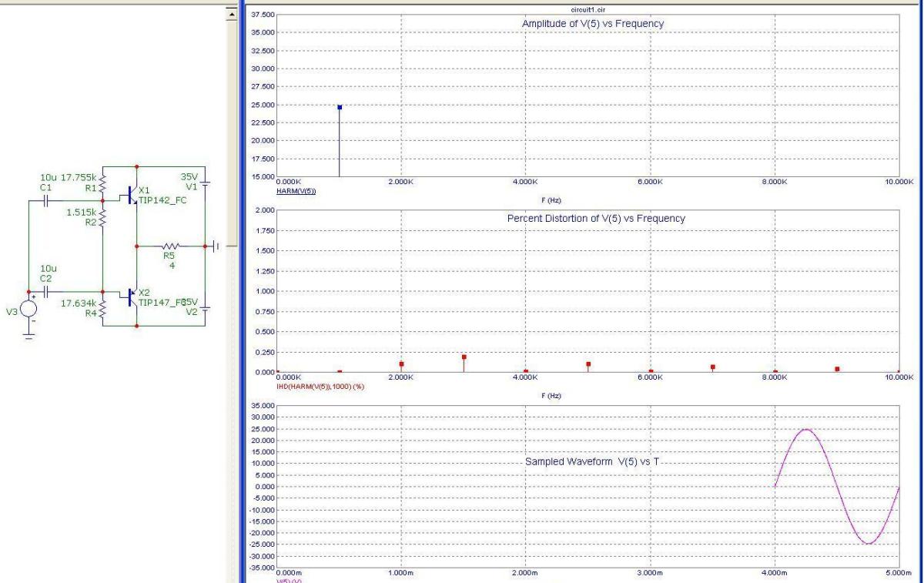Select resistor R4 labeled 17.634k
The image size is (924, 583).
(x=103, y=310)
